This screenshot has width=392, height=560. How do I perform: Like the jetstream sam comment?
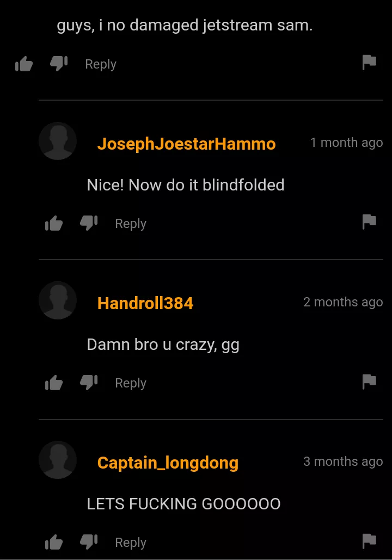(x=24, y=64)
